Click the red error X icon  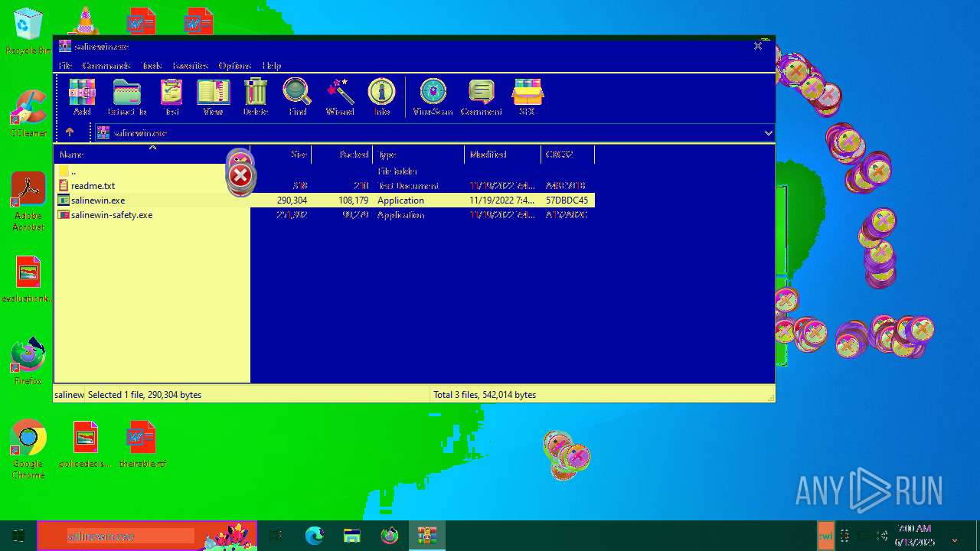pyautogui.click(x=240, y=175)
